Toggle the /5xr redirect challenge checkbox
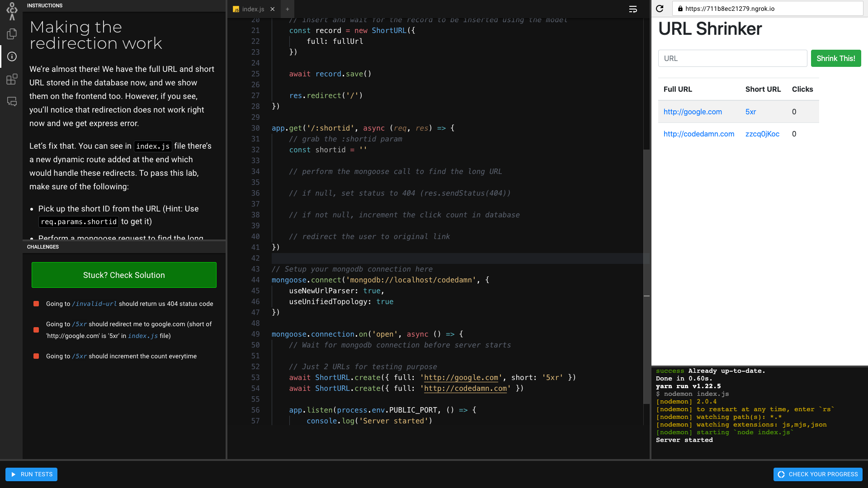This screenshot has height=488, width=868. coord(36,330)
